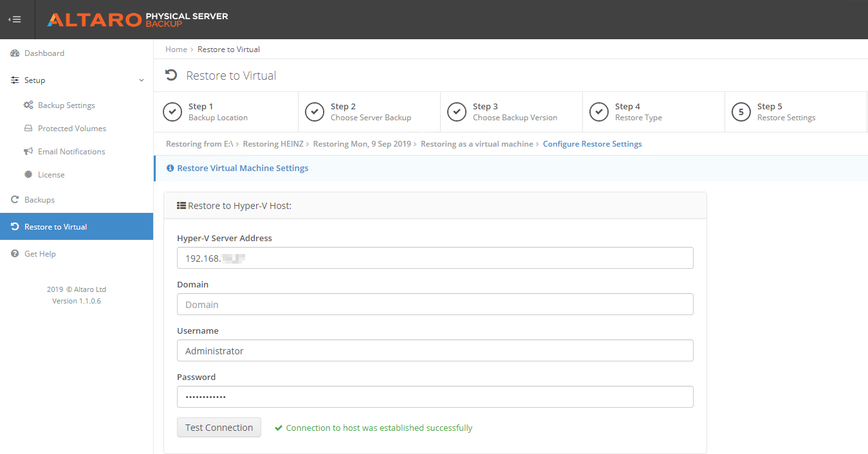Focus the Domain input field
Screen dimensions: 868x454
pos(435,304)
